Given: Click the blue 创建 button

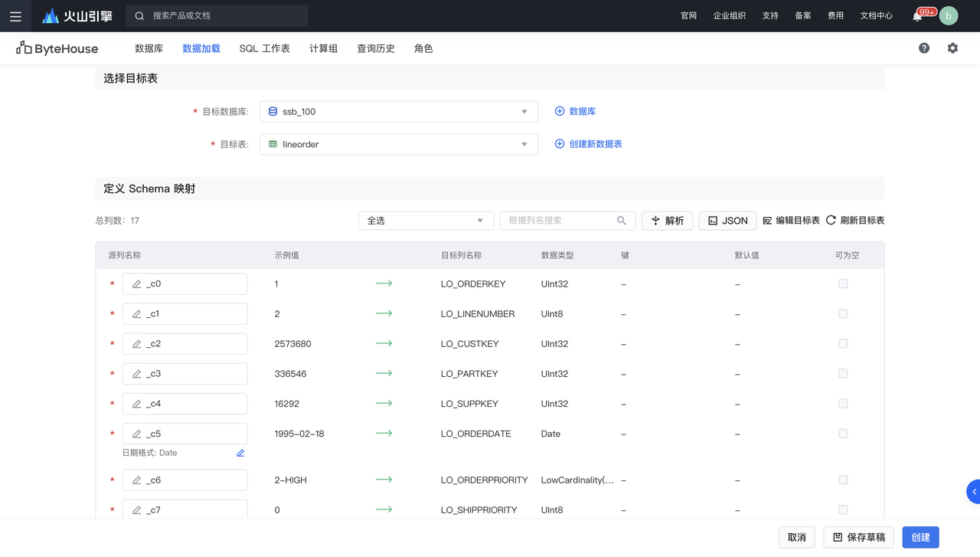Looking at the screenshot, I should [x=920, y=538].
